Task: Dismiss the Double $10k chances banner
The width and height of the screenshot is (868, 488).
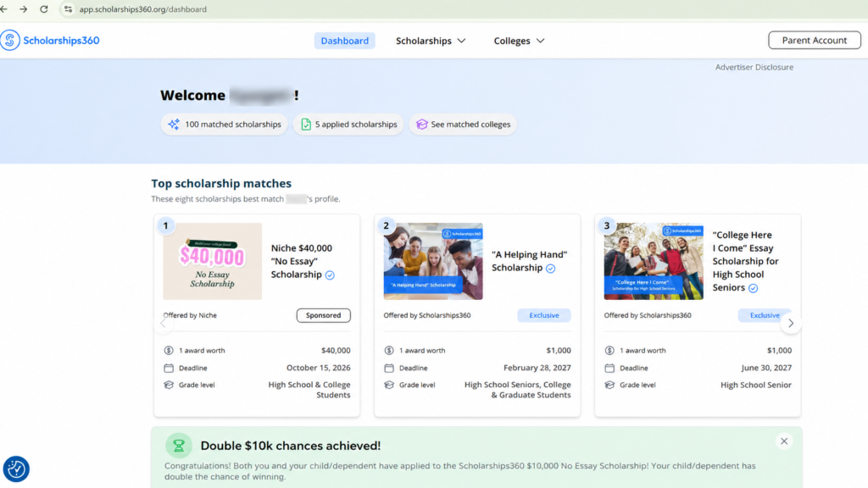Action: pyautogui.click(x=784, y=441)
